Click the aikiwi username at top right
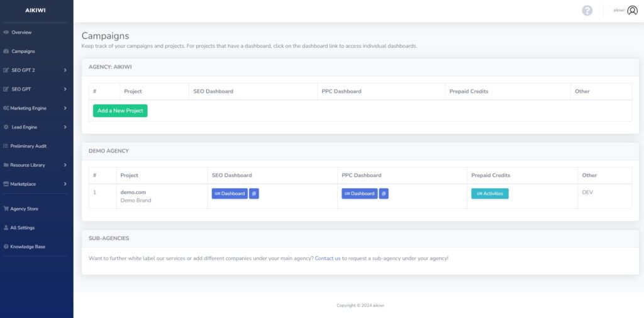Viewport: 644px width, 318px height. pyautogui.click(x=619, y=10)
